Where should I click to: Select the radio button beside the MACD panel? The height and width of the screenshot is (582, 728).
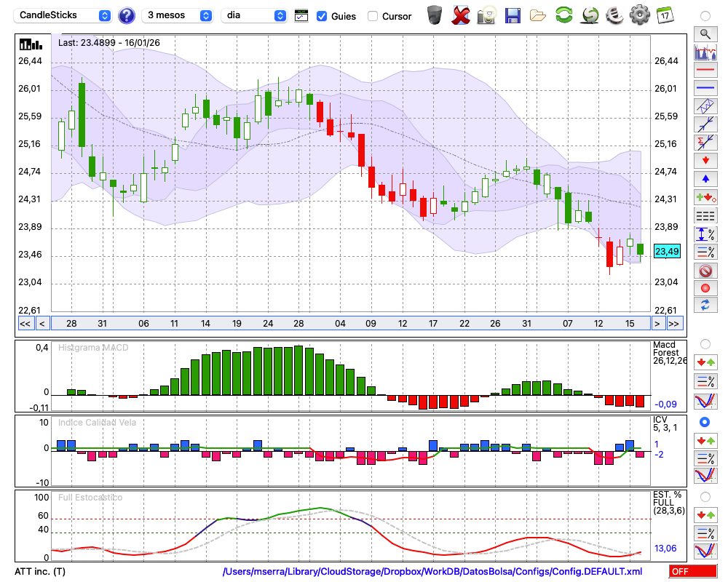point(705,343)
